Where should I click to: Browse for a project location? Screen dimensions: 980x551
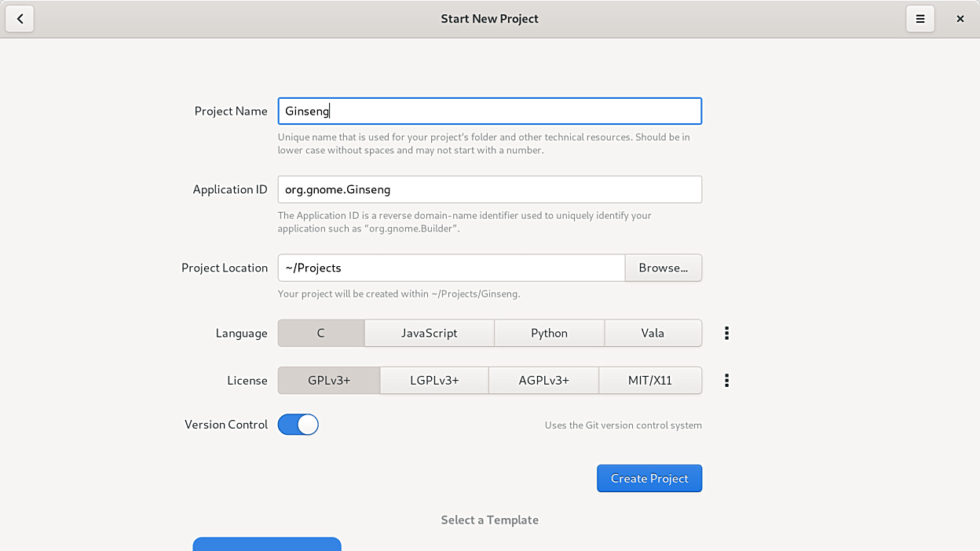pos(663,268)
